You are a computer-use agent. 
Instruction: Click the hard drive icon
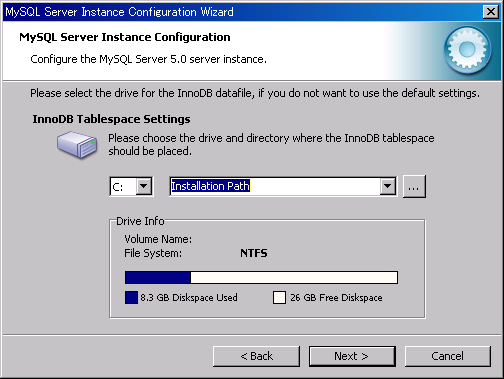pyautogui.click(x=77, y=144)
